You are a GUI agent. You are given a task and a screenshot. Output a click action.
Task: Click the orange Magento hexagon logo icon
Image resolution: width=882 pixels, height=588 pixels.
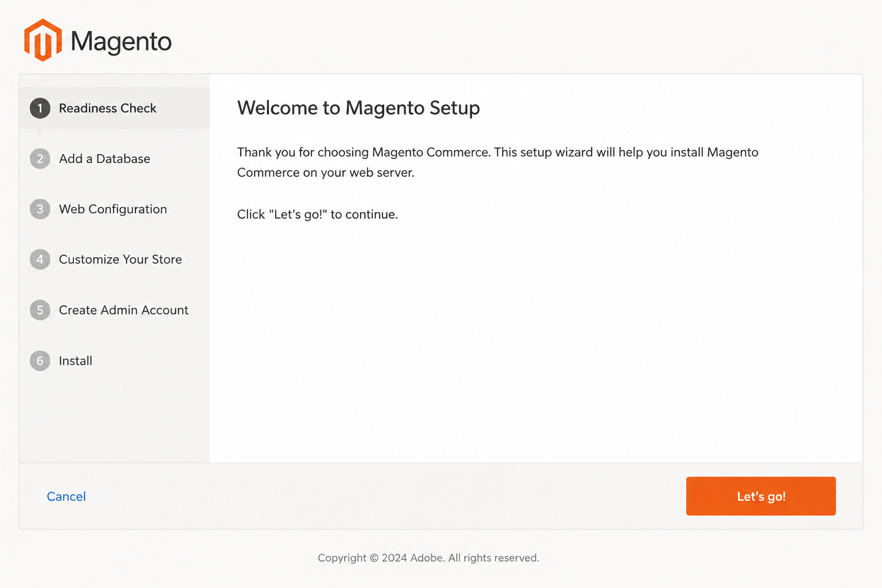(x=43, y=40)
